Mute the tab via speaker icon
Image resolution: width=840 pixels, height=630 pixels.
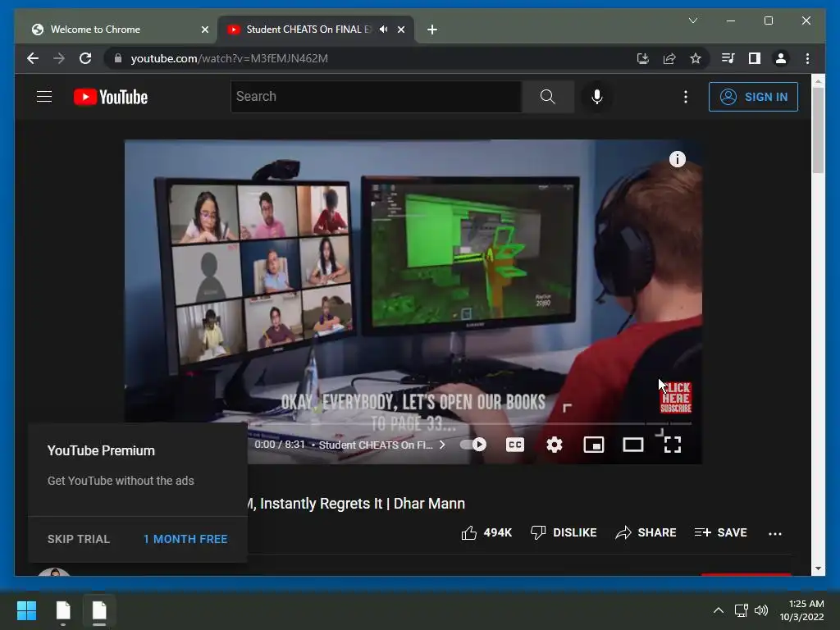click(x=384, y=30)
